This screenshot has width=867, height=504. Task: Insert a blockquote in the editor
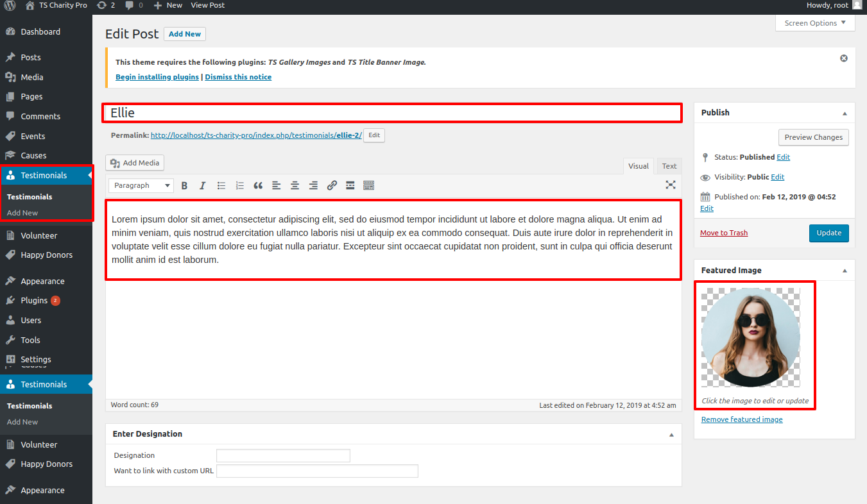point(258,185)
